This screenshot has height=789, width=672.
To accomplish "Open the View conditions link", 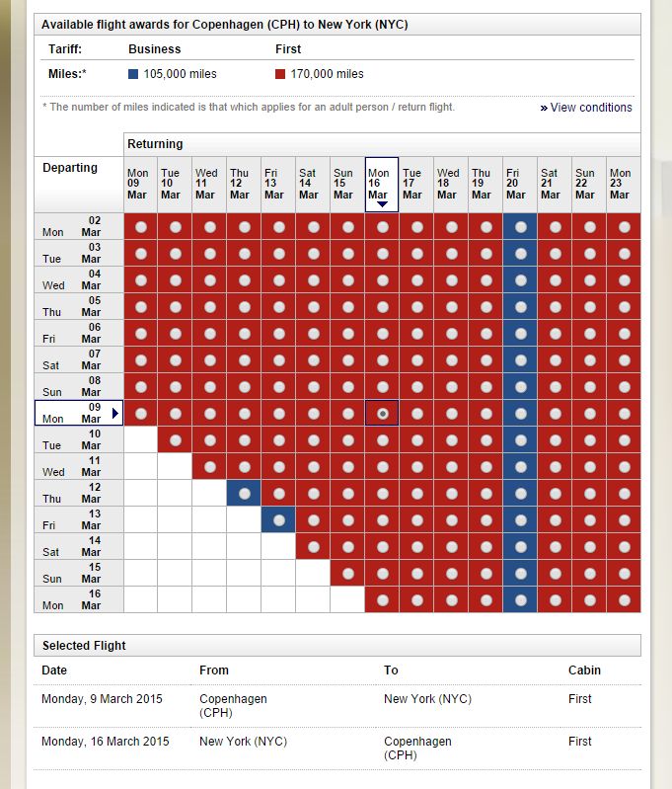I will pos(590,108).
